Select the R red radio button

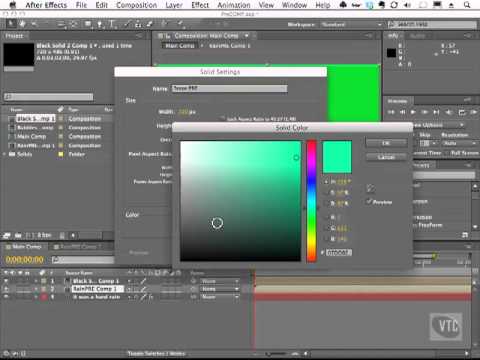326,217
